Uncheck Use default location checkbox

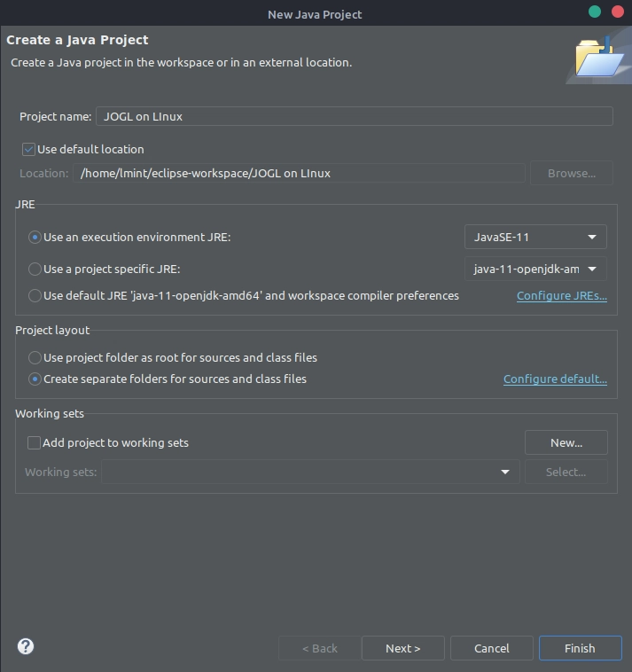(x=28, y=149)
